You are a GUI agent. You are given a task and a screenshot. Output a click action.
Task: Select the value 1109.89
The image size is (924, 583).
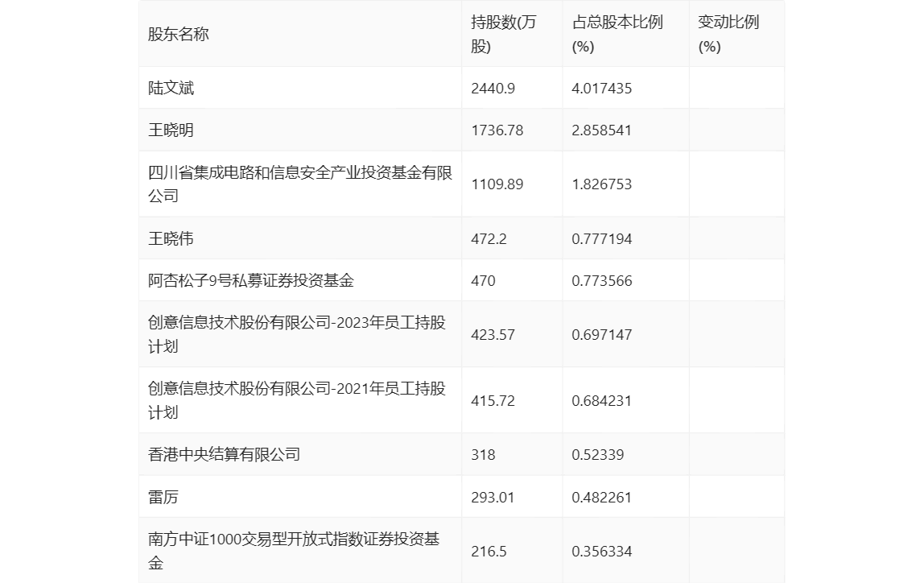(497, 184)
